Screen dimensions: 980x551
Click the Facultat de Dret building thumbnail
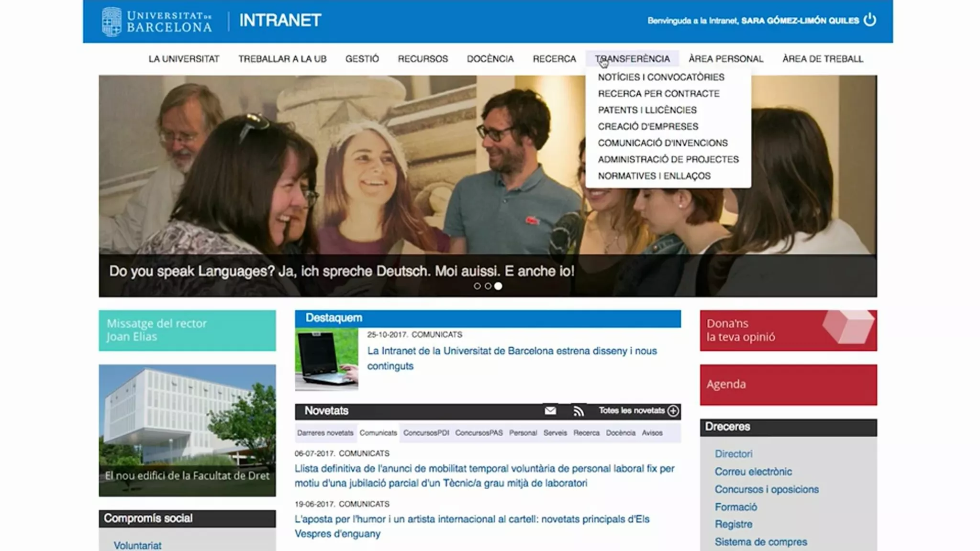(187, 430)
